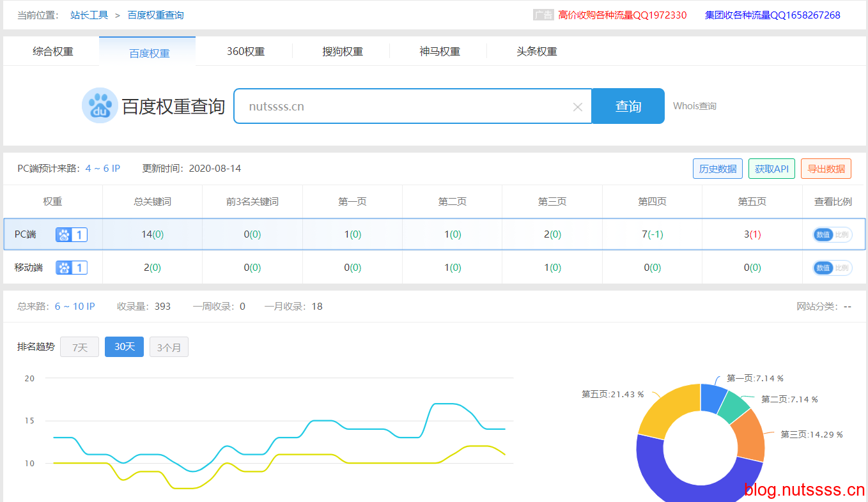Click the 导出数据 button
Image resolution: width=868 pixels, height=502 pixels.
(x=826, y=169)
